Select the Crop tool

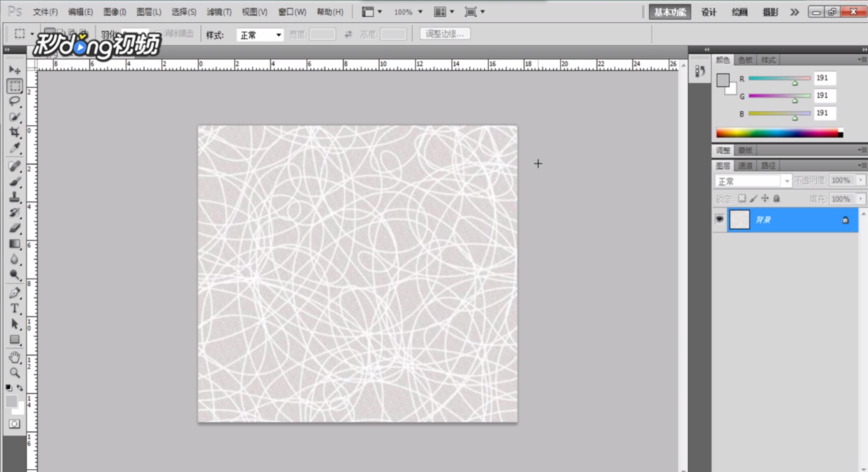[x=14, y=132]
